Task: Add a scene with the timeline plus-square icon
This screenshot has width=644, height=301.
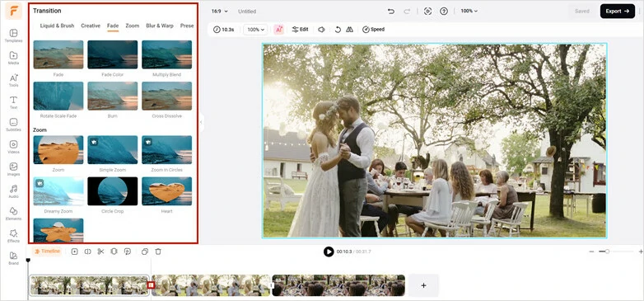Action: coord(74,252)
